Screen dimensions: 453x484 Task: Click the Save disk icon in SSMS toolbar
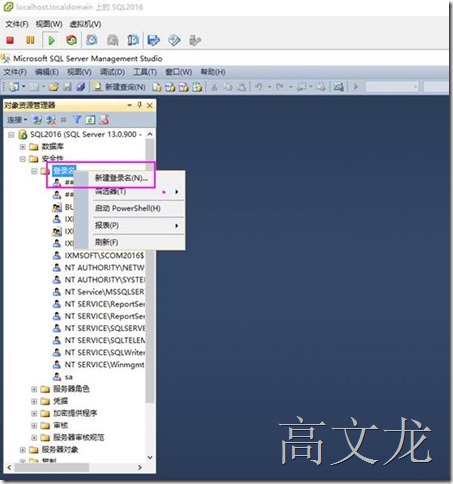point(68,87)
